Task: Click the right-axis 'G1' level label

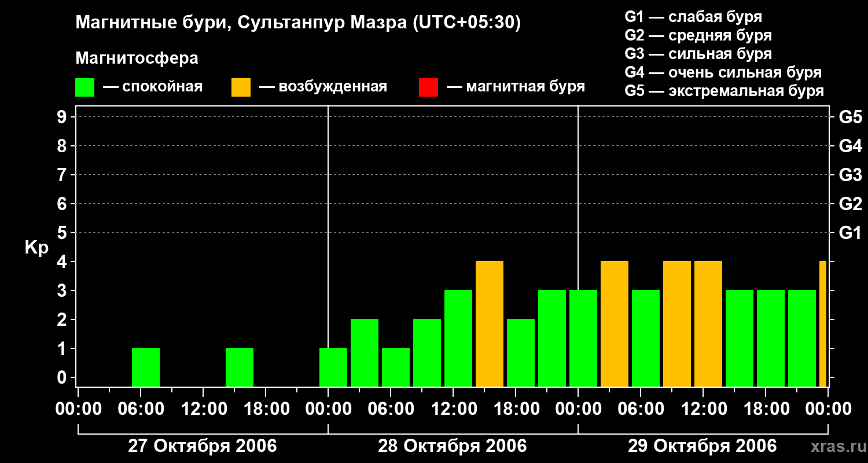Action: tap(850, 233)
